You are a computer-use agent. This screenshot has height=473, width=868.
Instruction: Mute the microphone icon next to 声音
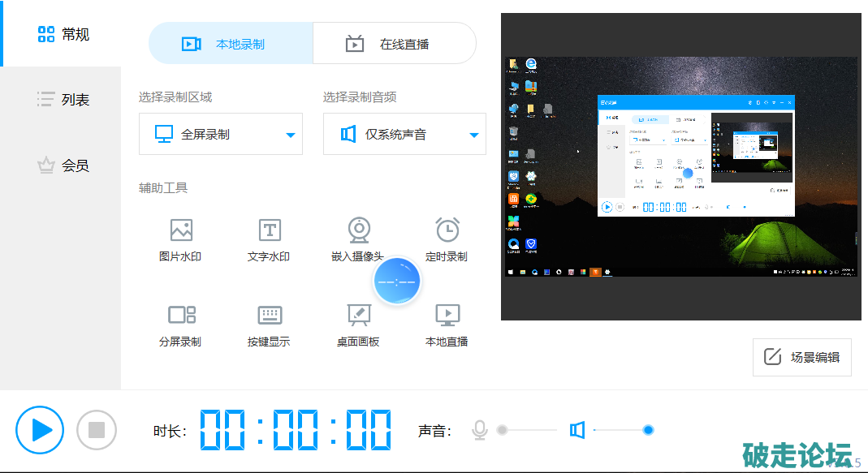coord(480,430)
